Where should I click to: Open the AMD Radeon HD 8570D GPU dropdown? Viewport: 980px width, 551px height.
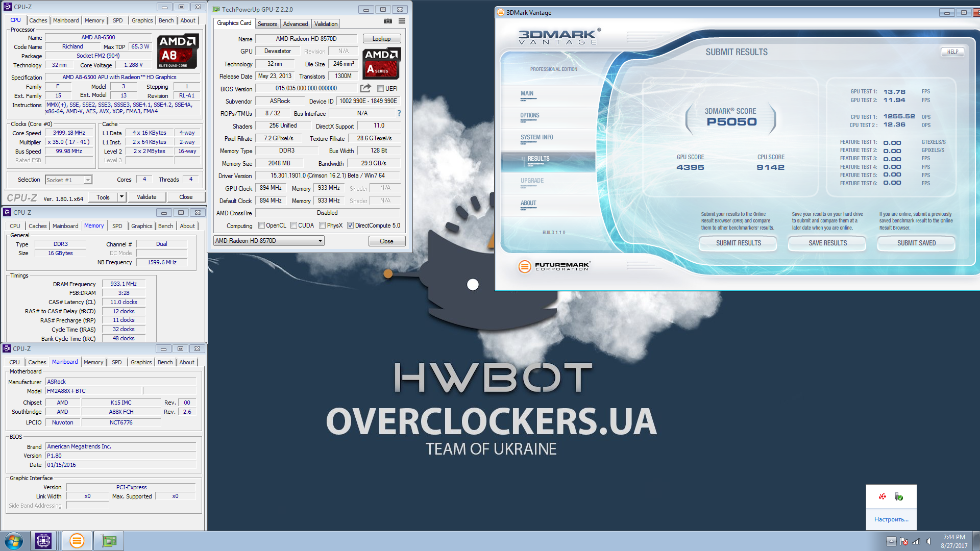click(268, 241)
